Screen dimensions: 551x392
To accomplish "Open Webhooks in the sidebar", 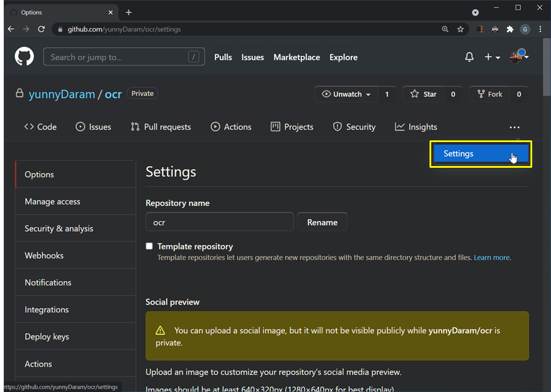I will [75, 256].
